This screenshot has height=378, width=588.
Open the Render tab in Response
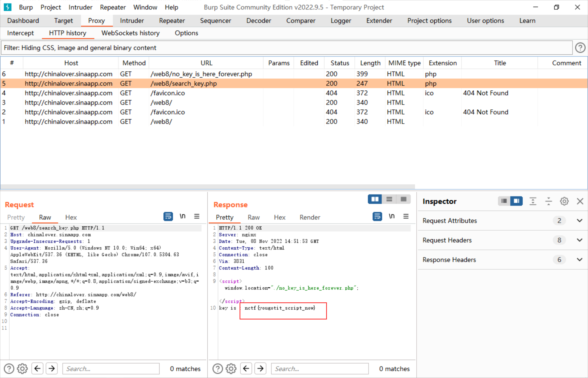[310, 217]
